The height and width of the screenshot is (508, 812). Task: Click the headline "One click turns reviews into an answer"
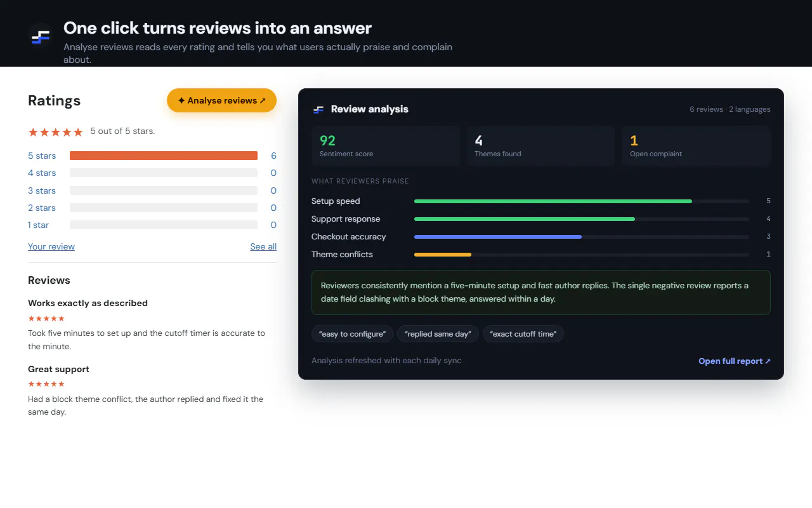(x=218, y=28)
